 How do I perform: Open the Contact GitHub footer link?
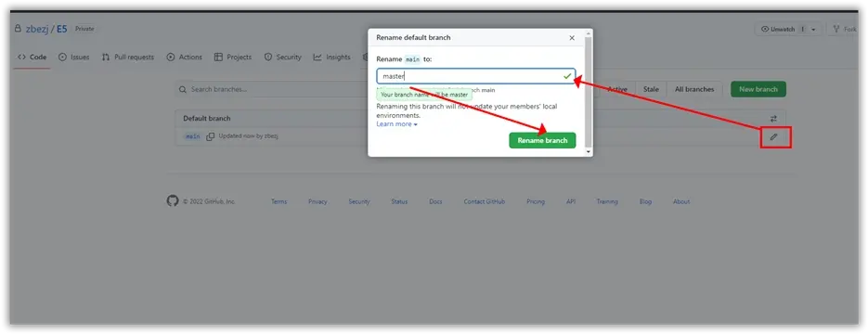[485, 202]
